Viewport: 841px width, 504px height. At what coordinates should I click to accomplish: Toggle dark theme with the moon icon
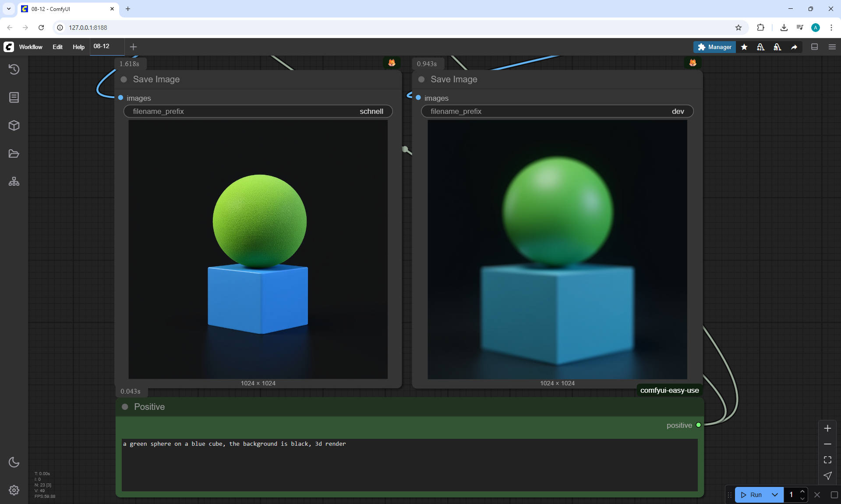(x=14, y=462)
